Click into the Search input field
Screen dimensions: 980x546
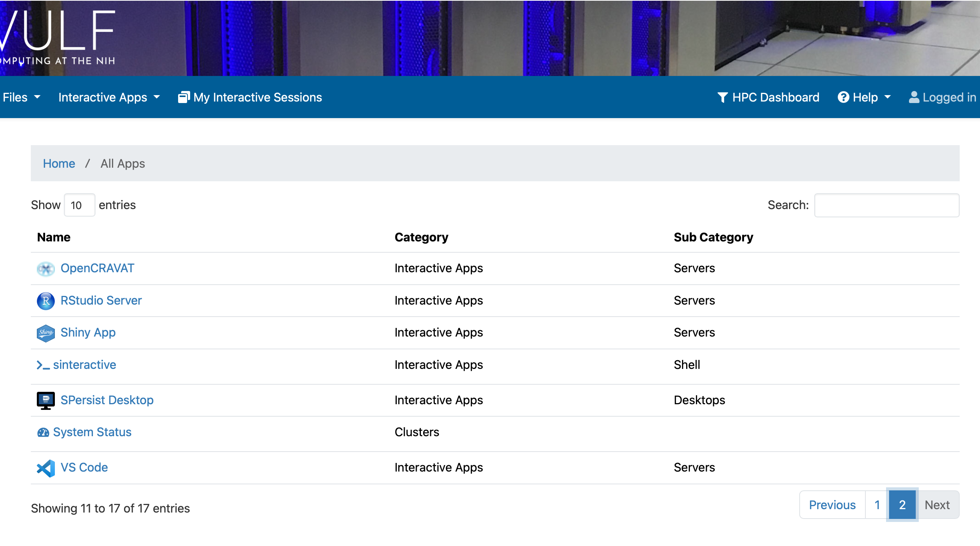(x=887, y=205)
